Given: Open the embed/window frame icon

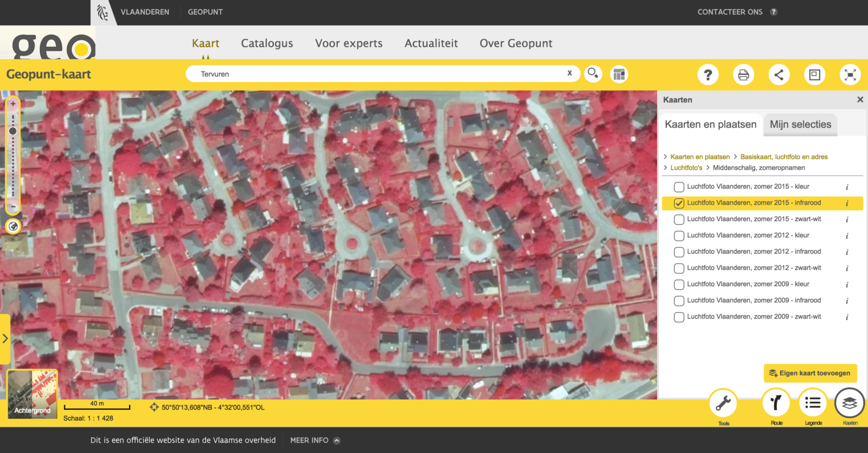Looking at the screenshot, I should [814, 74].
